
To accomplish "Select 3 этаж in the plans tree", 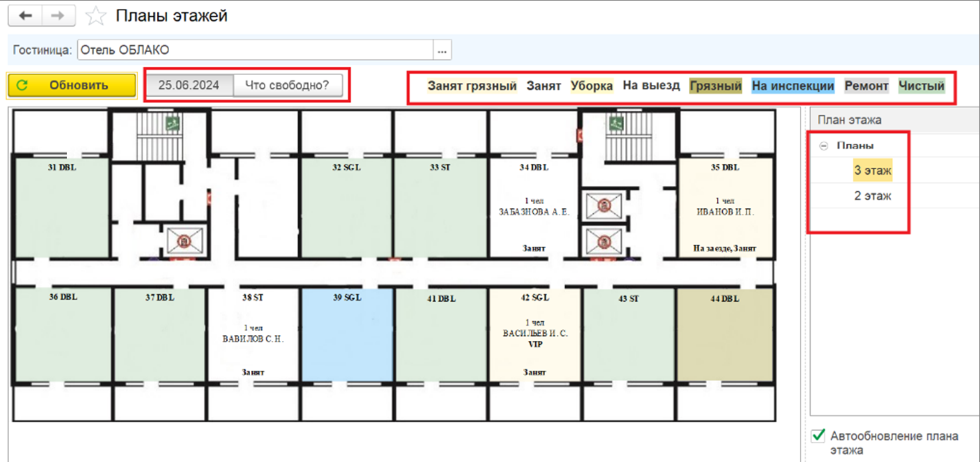I will click(x=872, y=170).
